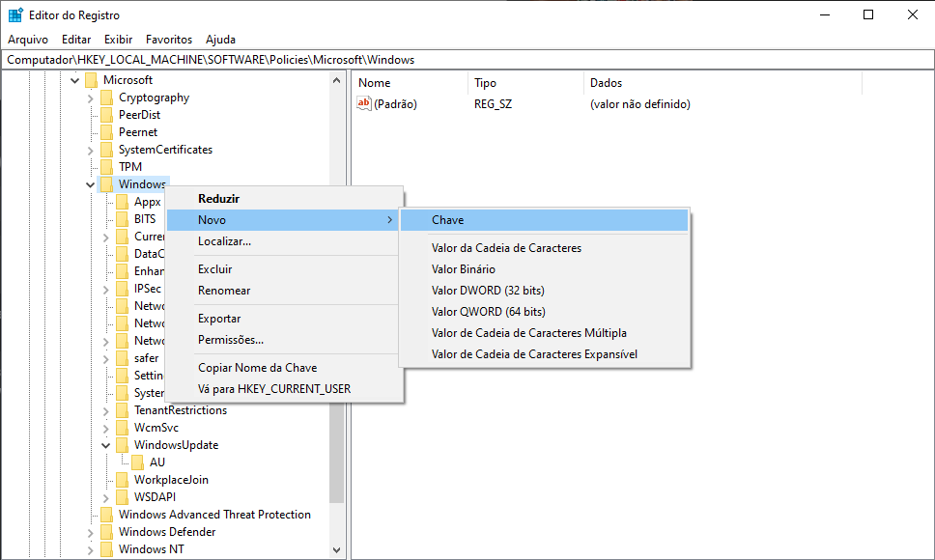
Task: Select the WSDAPI folder icon
Action: (122, 497)
